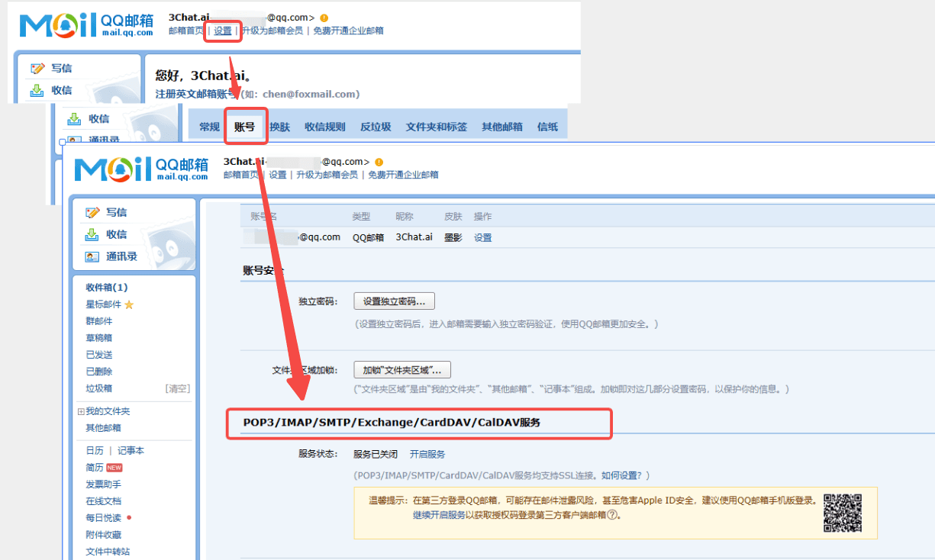The height and width of the screenshot is (560, 935).
Task: Click the 开启服务 link
Action: click(x=427, y=454)
